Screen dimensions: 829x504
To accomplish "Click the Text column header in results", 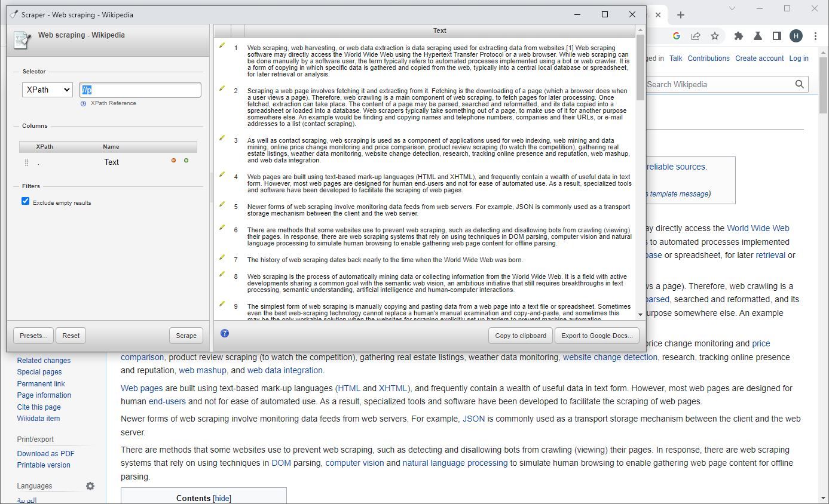I will 439,30.
